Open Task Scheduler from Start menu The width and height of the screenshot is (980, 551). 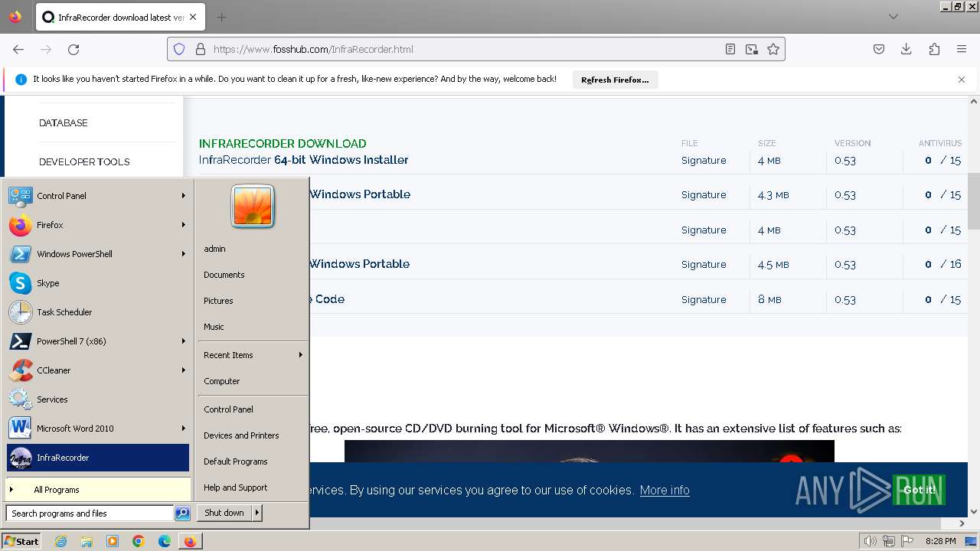pyautogui.click(x=97, y=312)
